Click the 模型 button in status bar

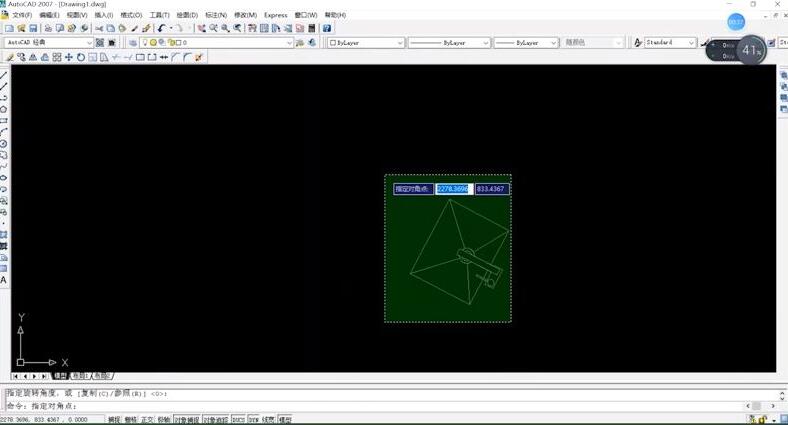[285, 419]
